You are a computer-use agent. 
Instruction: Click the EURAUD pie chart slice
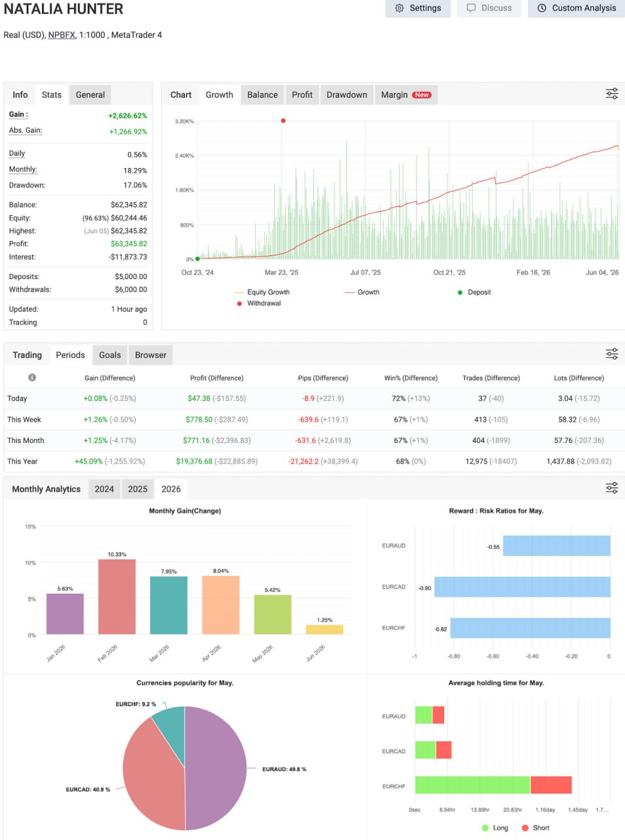point(216,768)
